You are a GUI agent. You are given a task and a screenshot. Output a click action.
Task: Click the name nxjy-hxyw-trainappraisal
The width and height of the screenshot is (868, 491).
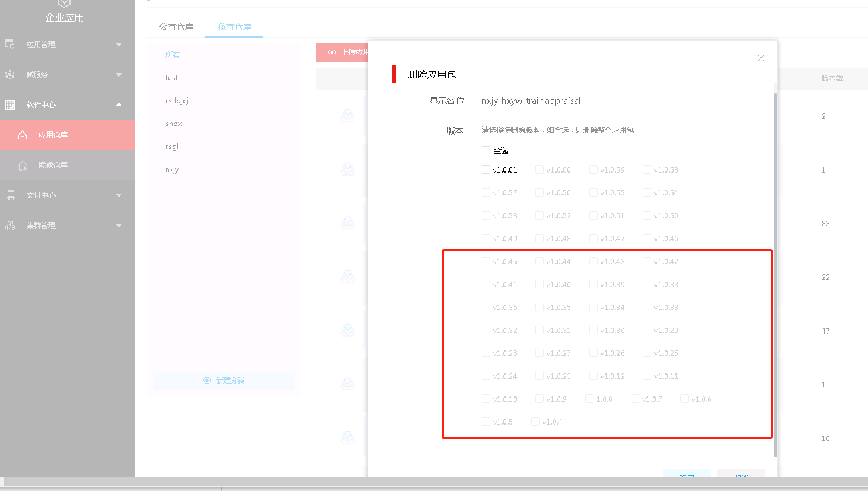[531, 101]
